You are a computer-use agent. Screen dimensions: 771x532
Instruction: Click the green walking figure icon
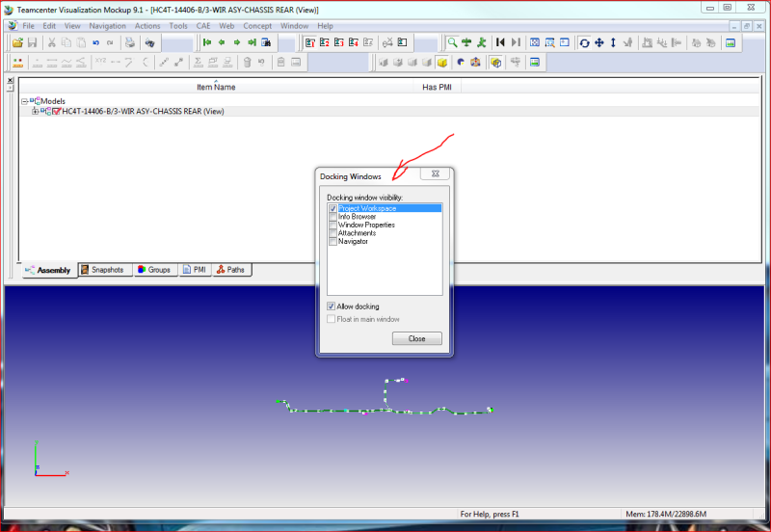[481, 42]
